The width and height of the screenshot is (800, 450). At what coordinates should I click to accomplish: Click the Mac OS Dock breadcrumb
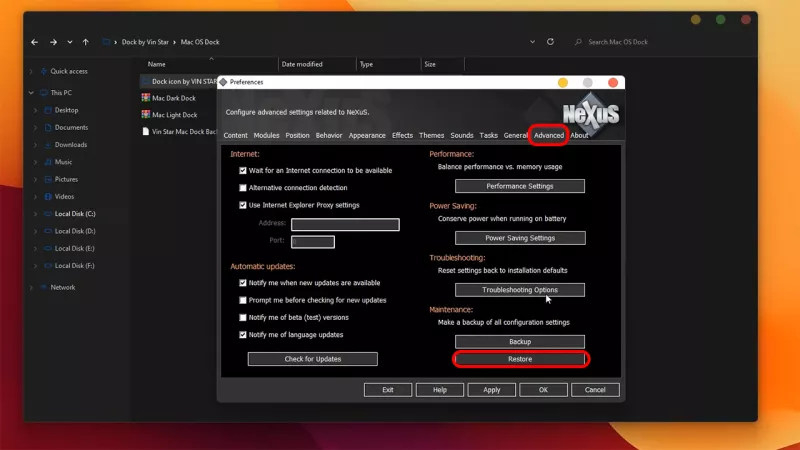[200, 42]
